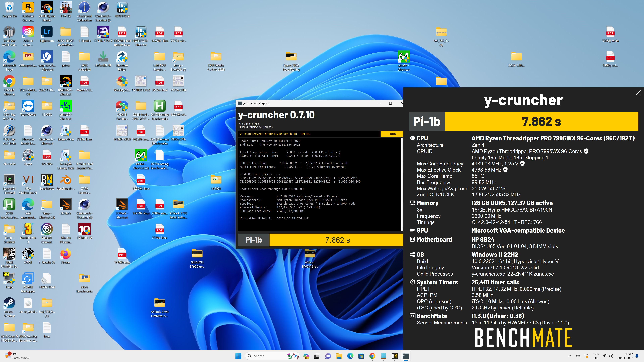Select the AOMEI Partition Assistant icon
Viewport: 644px width, 362px height.
click(x=122, y=110)
